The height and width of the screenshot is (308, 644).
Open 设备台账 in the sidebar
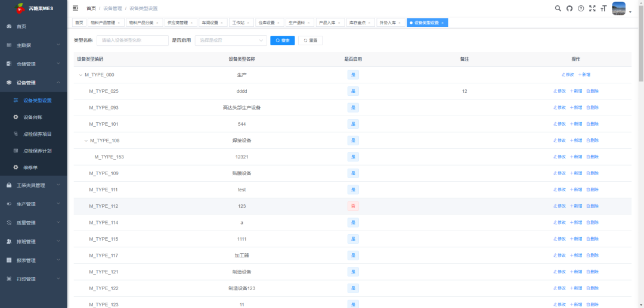pos(33,117)
